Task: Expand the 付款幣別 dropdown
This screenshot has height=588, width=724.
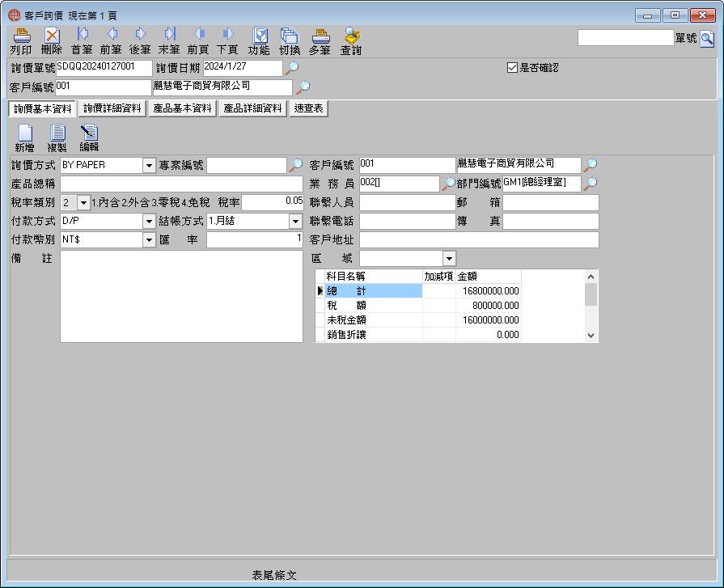Action: 149,240
